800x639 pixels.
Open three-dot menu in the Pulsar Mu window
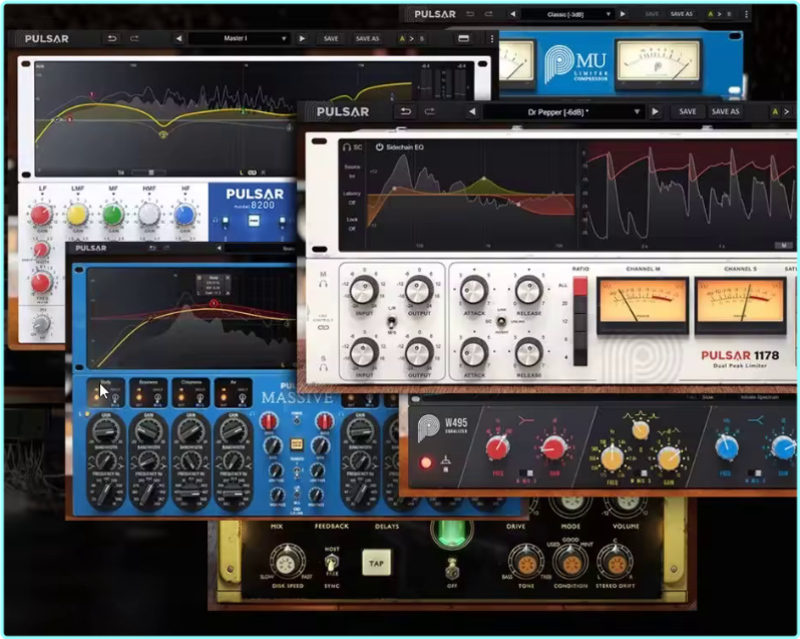[746, 14]
